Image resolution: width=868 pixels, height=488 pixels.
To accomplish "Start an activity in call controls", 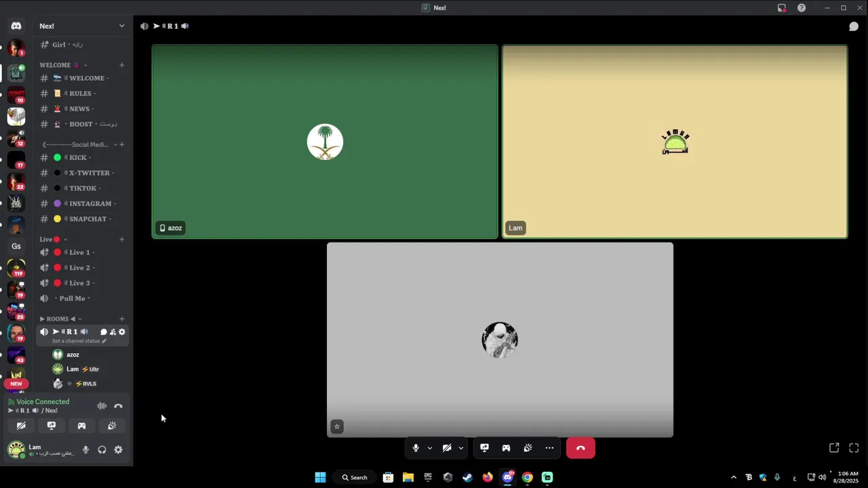I will point(506,448).
